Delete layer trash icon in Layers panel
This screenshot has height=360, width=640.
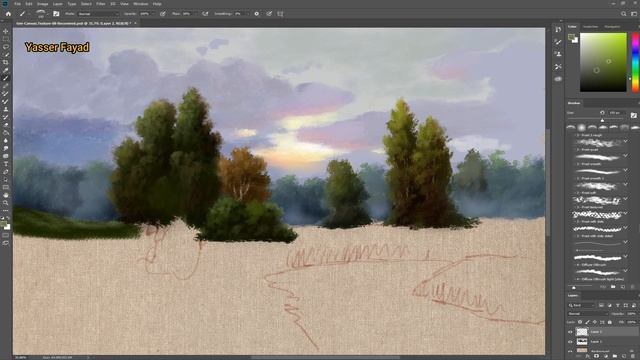point(633,356)
